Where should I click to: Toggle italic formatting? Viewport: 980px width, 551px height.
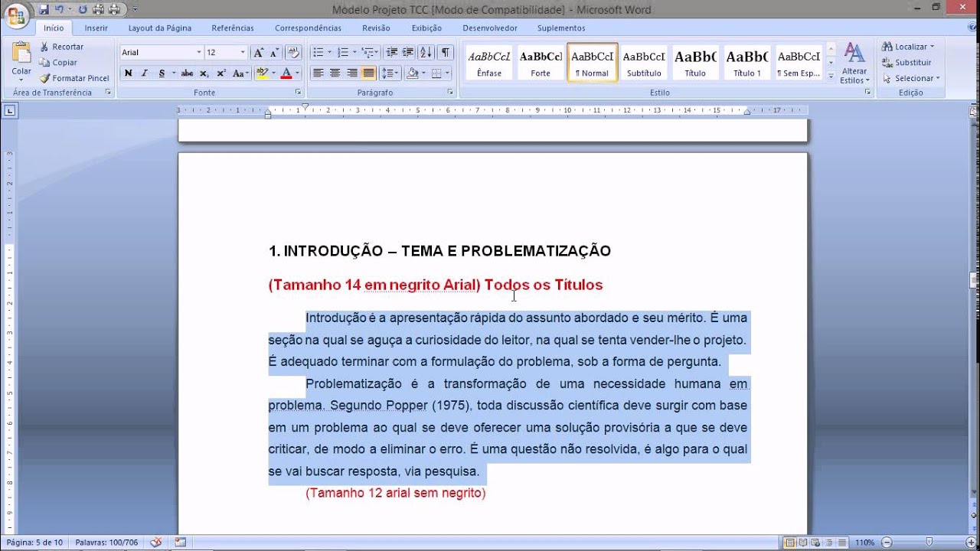(x=144, y=73)
